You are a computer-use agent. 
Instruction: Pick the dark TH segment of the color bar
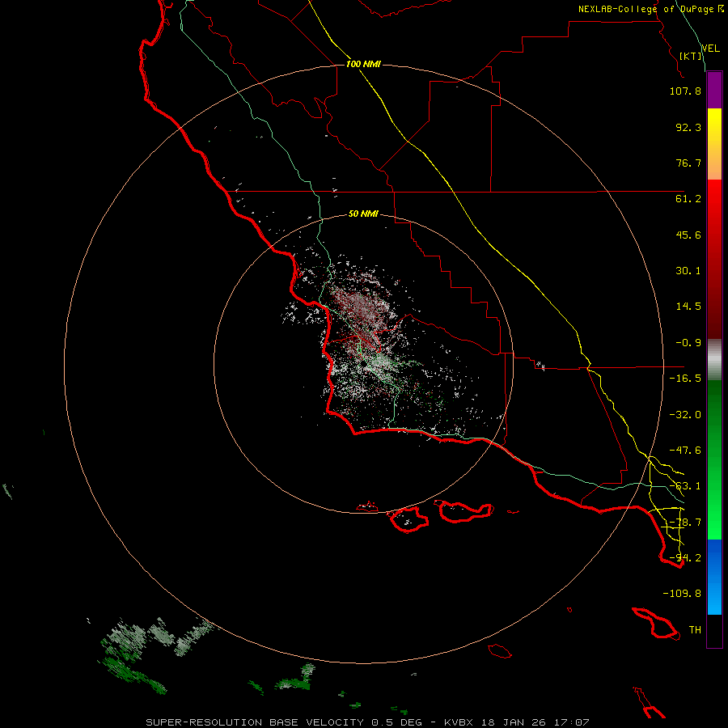(x=714, y=631)
